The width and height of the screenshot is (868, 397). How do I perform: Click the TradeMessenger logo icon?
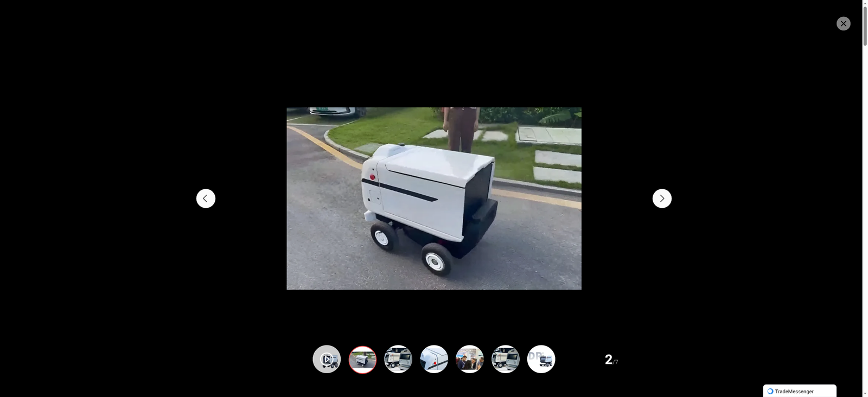click(770, 392)
